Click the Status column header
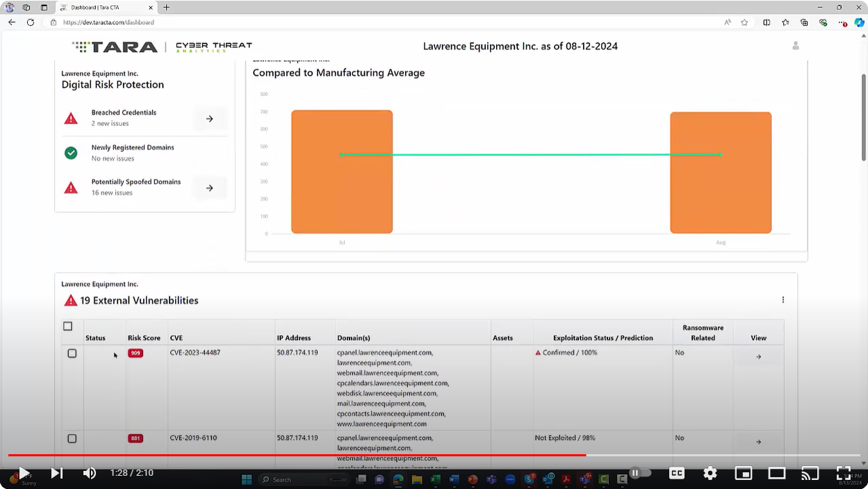The image size is (868, 489). (95, 338)
